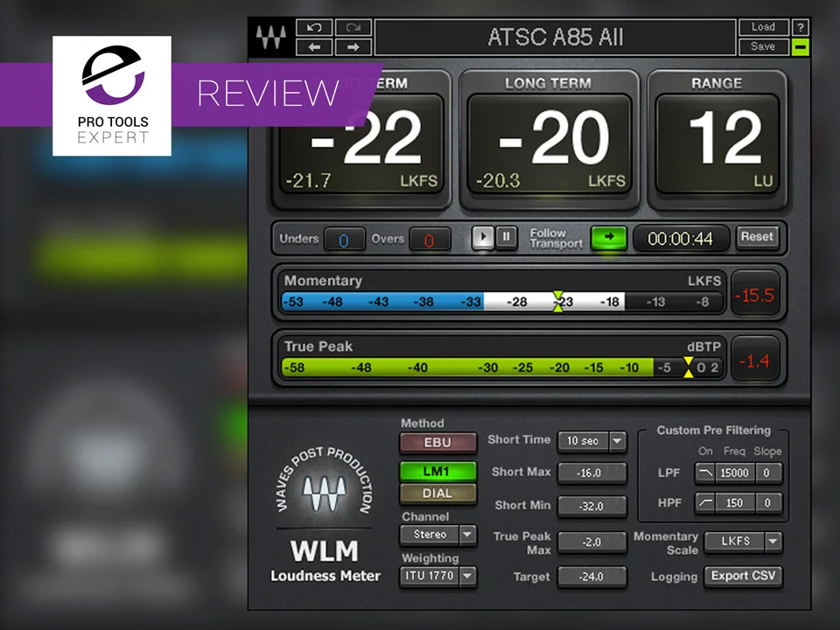Click the Overs counter value
This screenshot has height=630, width=840.
tap(429, 240)
